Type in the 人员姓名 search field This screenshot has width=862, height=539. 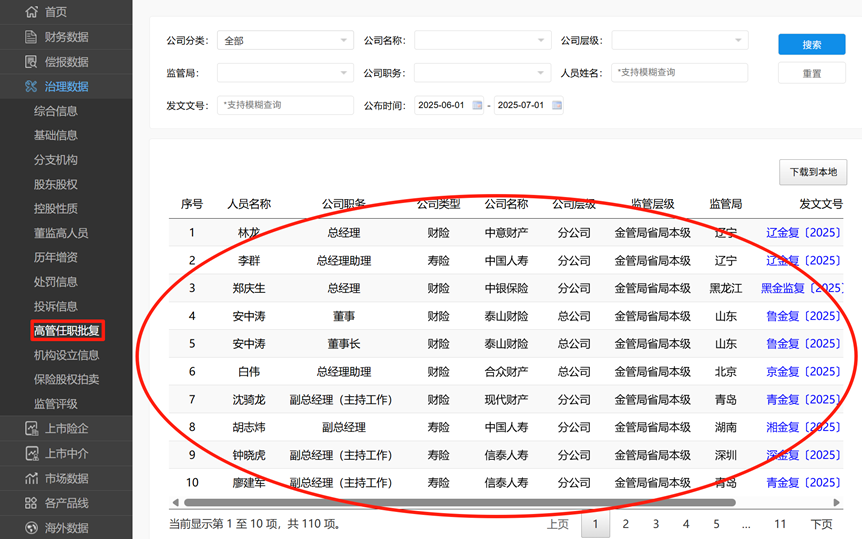(679, 73)
